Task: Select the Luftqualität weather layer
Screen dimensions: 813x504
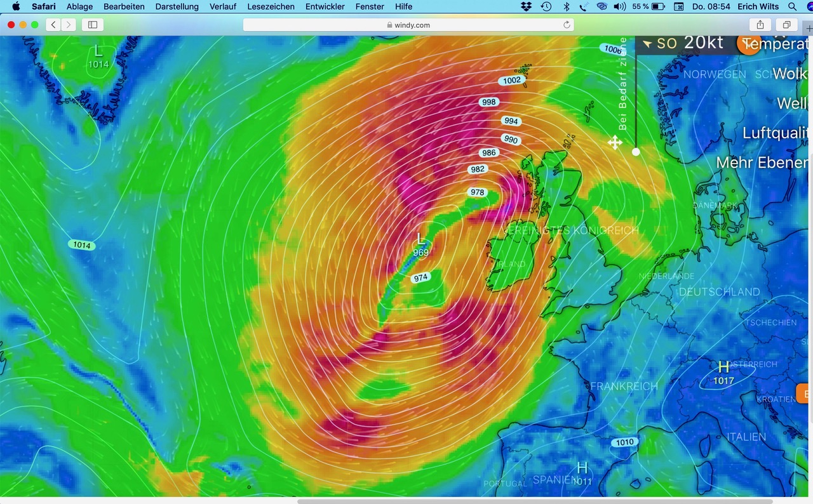Action: (775, 133)
